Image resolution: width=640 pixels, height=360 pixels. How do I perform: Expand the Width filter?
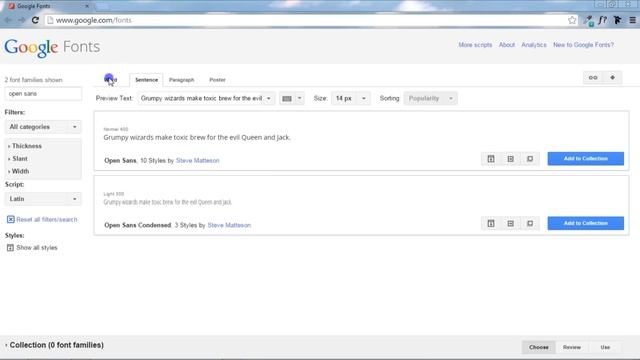click(19, 171)
